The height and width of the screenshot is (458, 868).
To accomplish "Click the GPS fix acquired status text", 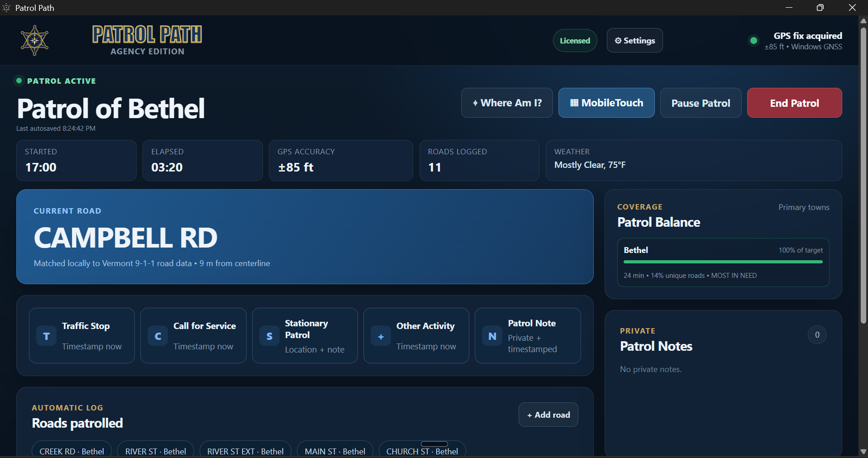I will pos(808,36).
